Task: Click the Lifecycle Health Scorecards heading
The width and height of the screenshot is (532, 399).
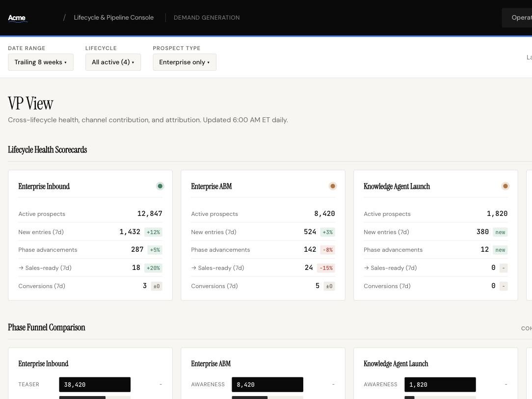Action: point(48,150)
